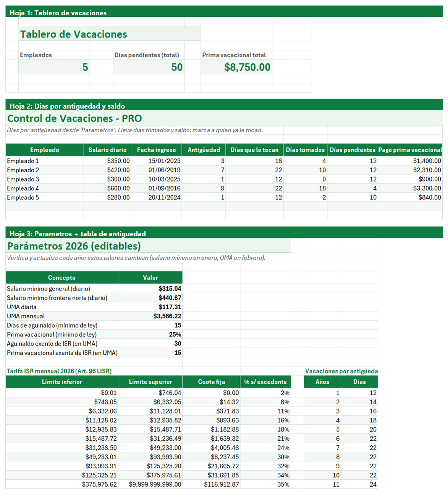This screenshot has height=495, width=448.
Task: Select the límite inferior $6,332.06 cell
Action: tap(62, 411)
